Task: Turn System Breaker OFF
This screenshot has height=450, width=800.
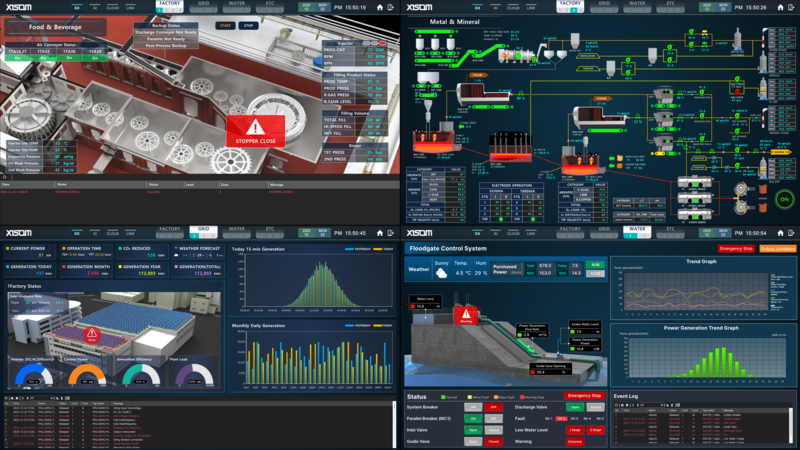Action: click(493, 407)
